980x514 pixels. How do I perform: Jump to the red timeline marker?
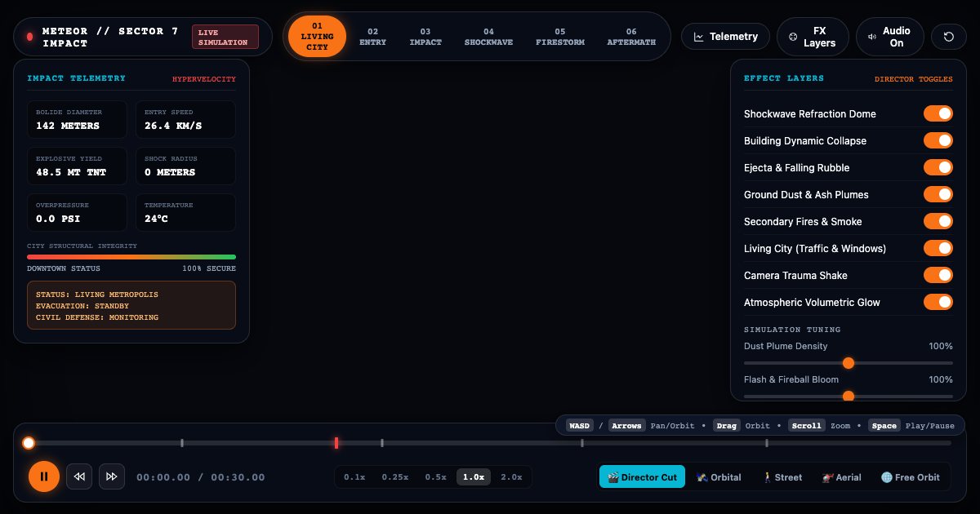[x=336, y=443]
